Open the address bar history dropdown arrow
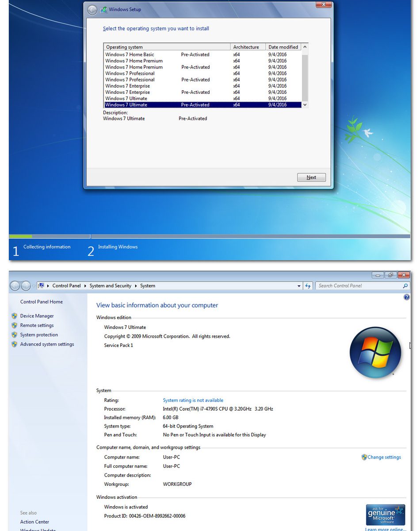Screen dimensions: 420x531 299,286
